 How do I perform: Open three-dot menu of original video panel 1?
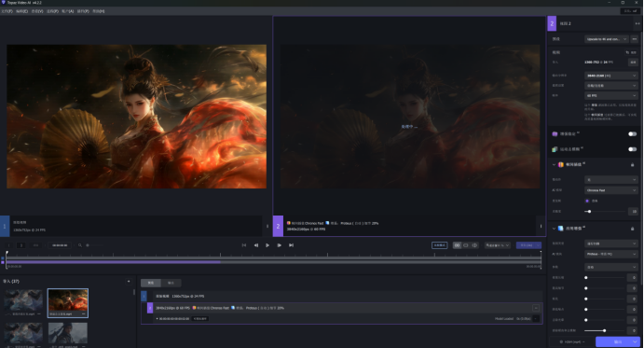(267, 226)
